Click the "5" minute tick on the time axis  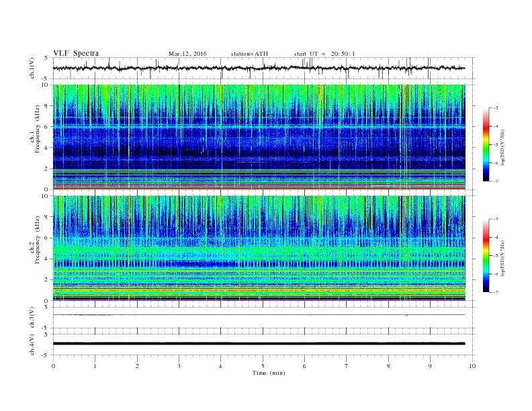coord(263,366)
